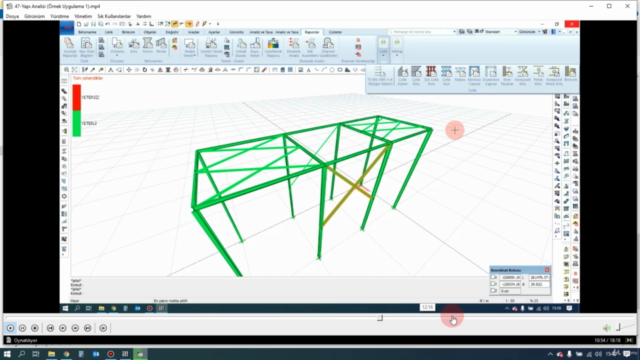The height and width of the screenshot is (360, 640).
Task: Pause the video playback
Action: coord(22,328)
